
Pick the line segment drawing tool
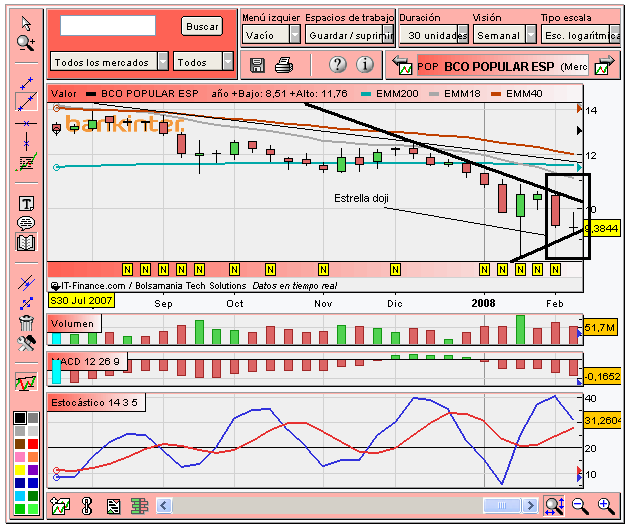point(26,83)
